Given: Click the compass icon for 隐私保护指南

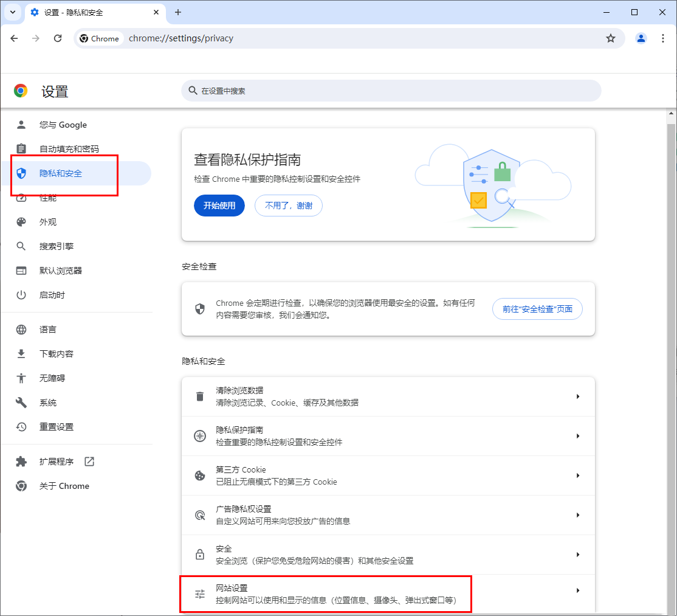Looking at the screenshot, I should point(200,436).
